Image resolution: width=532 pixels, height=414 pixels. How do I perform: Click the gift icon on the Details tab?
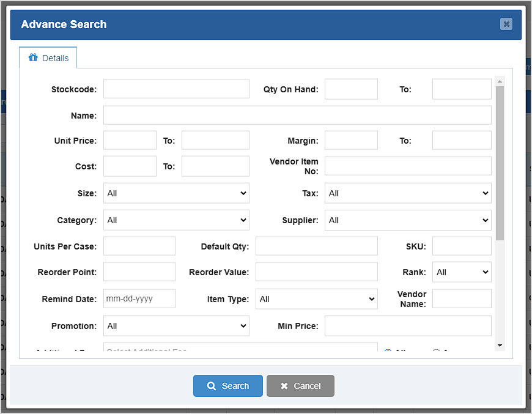click(x=33, y=57)
